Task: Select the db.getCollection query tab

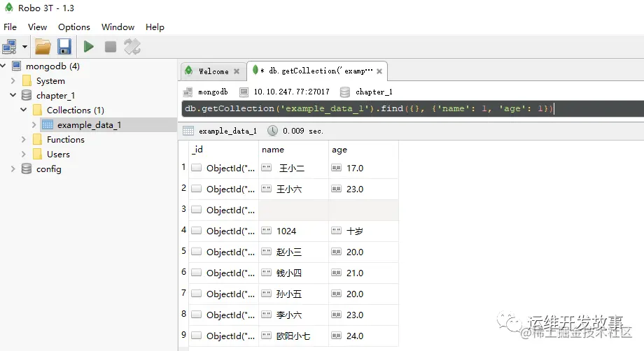Action: pos(317,71)
